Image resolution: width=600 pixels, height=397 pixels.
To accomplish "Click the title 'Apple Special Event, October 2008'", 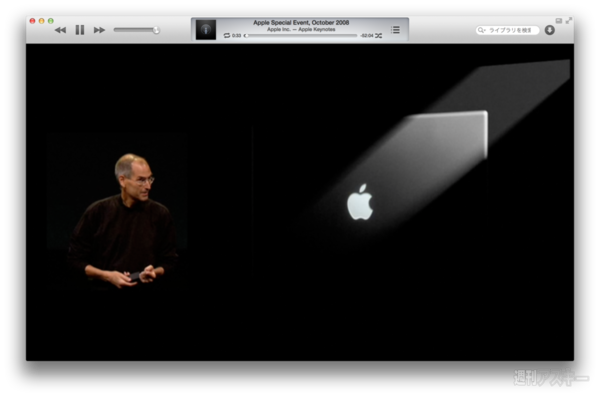I will click(301, 23).
